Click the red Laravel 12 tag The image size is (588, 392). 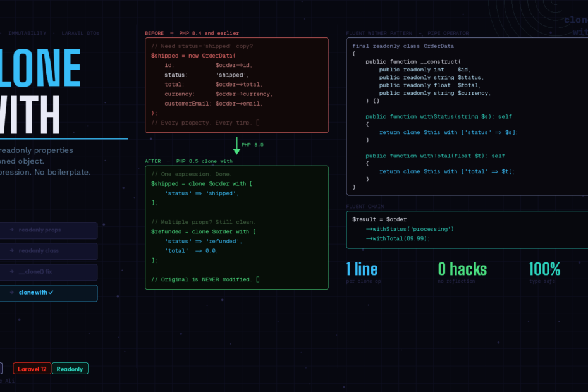click(32, 369)
